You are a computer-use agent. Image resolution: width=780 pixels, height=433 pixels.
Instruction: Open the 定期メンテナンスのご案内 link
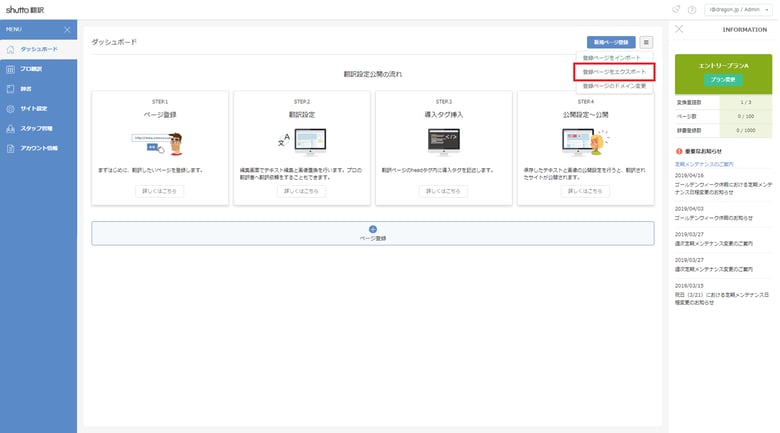(x=704, y=164)
